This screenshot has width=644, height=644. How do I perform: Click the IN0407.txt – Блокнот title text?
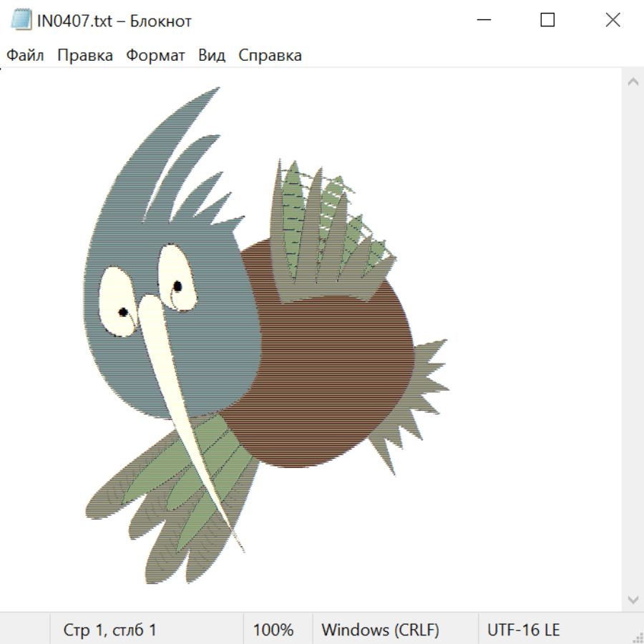(x=114, y=21)
